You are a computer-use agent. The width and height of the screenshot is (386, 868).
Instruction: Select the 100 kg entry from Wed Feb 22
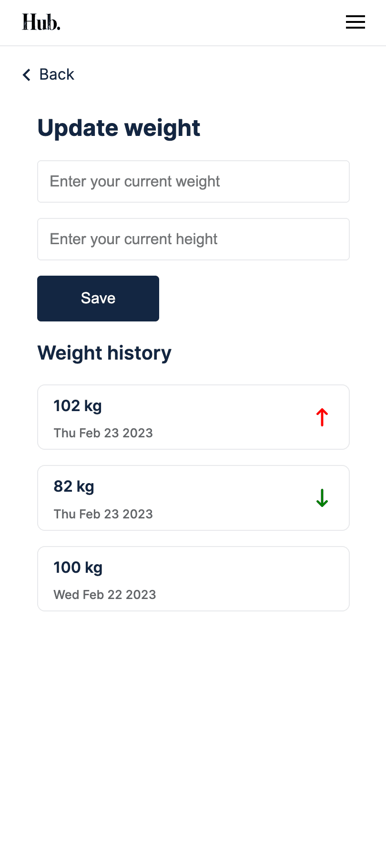click(x=193, y=579)
